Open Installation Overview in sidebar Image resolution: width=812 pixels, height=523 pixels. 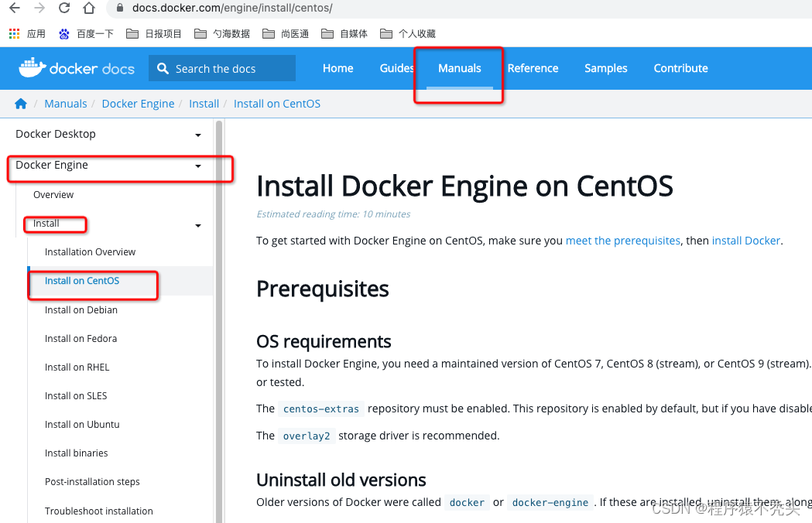90,252
